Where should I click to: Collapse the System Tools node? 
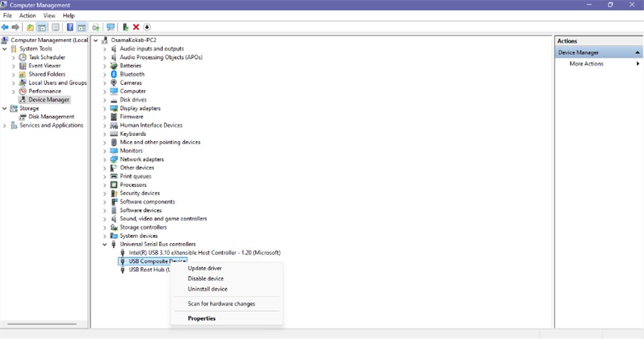click(x=5, y=49)
